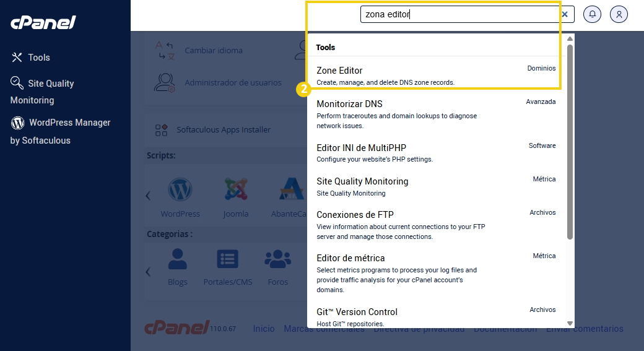
Task: Open the Cambiar idioma icon
Action: (x=165, y=51)
